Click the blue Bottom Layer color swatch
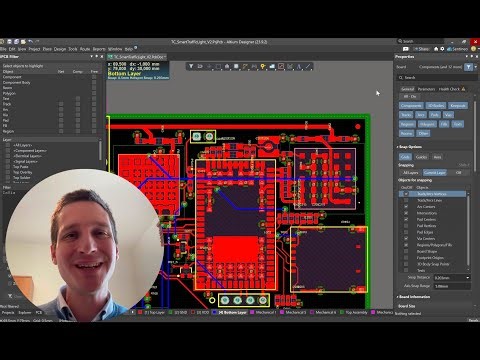Screen dimensions: 480x360 click(x=215, y=313)
